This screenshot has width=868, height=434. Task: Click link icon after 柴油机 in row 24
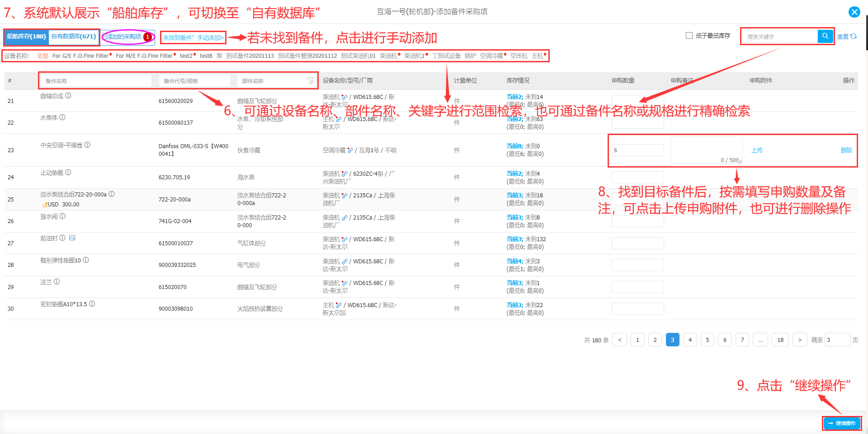[344, 174]
